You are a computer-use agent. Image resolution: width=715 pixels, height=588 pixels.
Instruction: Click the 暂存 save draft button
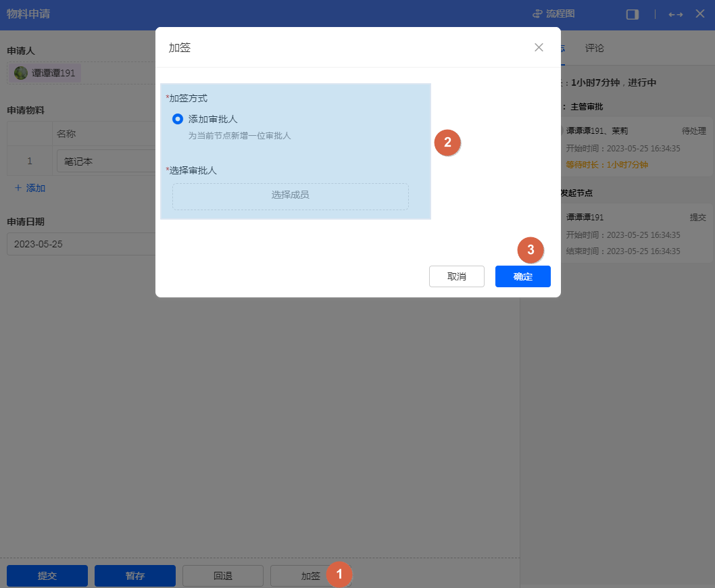coord(135,576)
